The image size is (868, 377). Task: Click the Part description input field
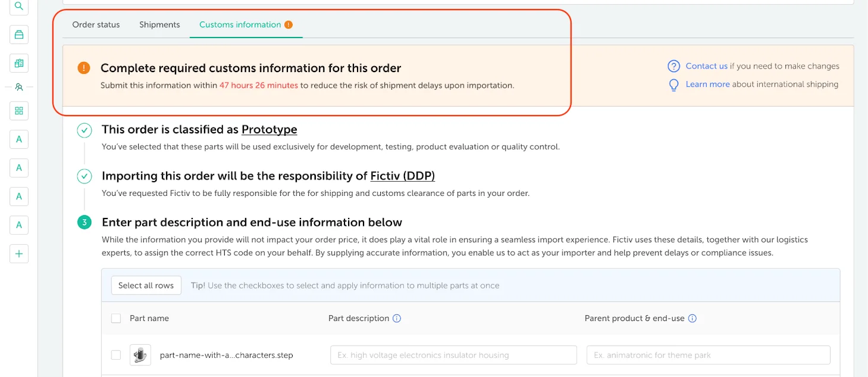[453, 355]
